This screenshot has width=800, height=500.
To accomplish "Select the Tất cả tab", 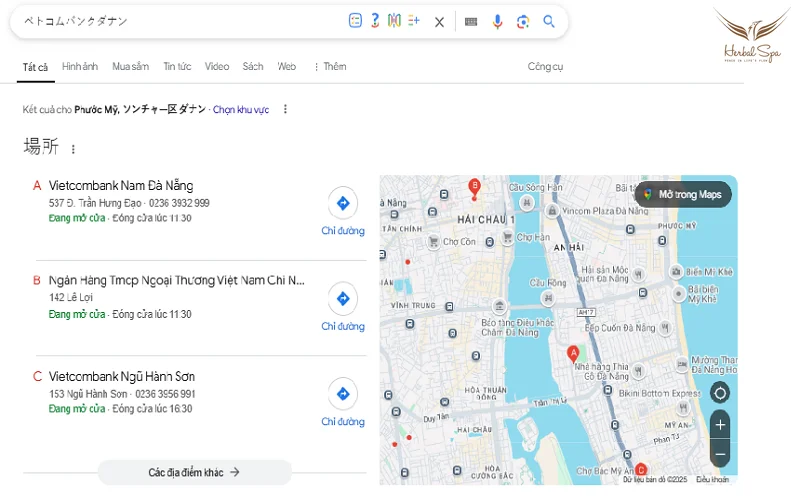I will pos(35,67).
